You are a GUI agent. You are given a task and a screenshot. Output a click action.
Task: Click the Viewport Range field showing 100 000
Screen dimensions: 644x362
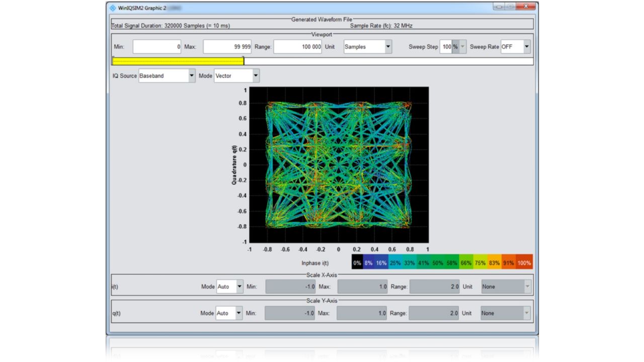click(x=298, y=47)
